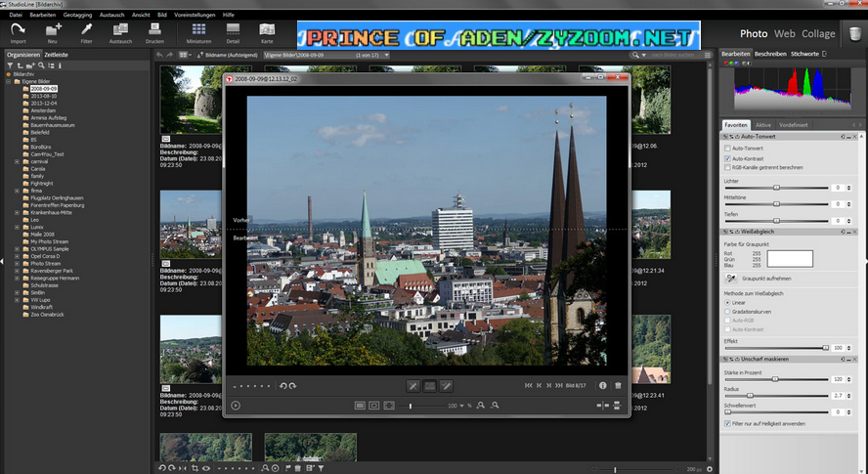Click horizontal split comparison icon in viewer

coord(617,406)
